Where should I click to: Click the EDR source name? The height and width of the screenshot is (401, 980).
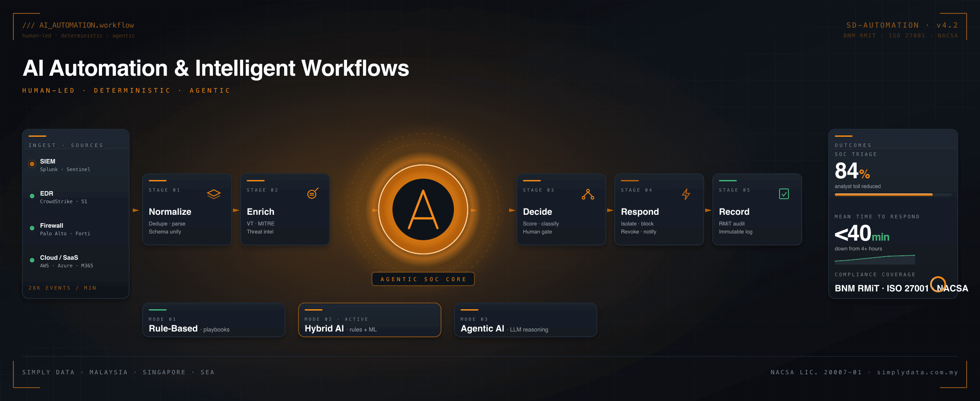click(x=47, y=193)
